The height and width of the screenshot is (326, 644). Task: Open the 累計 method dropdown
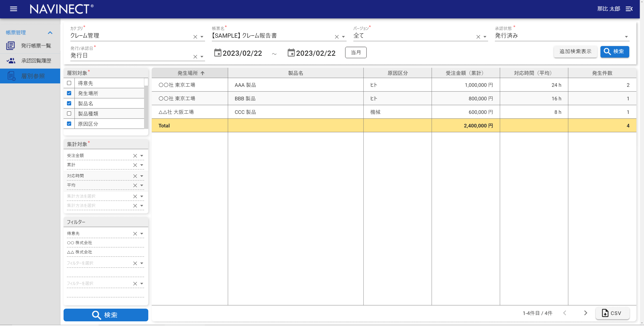click(x=142, y=165)
